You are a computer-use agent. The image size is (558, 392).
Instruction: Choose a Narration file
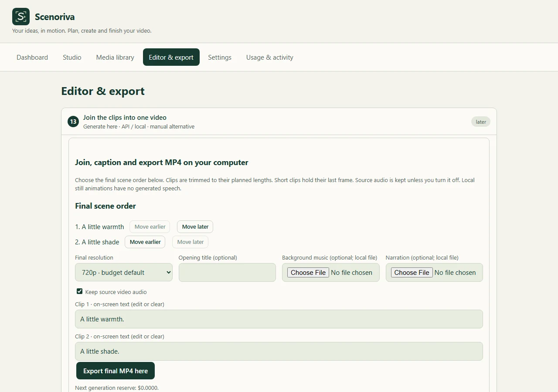pos(412,272)
